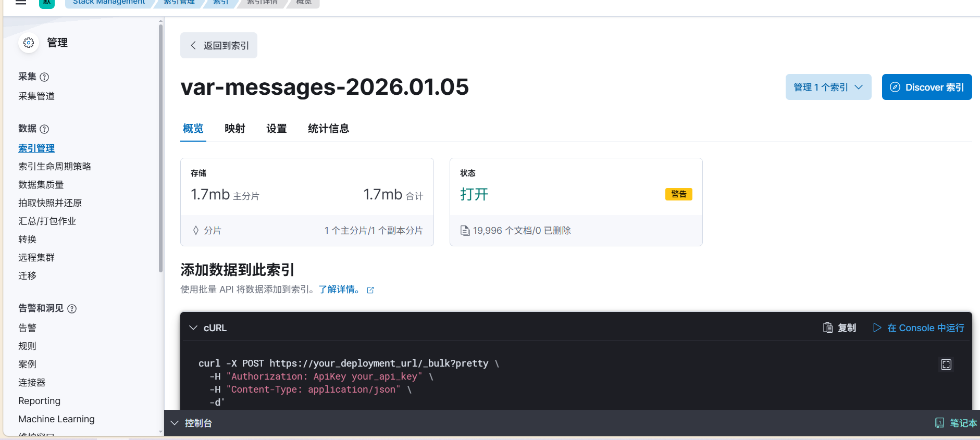Open 连接器 in sidebar
Viewport: 980px width, 440px height.
tap(32, 383)
